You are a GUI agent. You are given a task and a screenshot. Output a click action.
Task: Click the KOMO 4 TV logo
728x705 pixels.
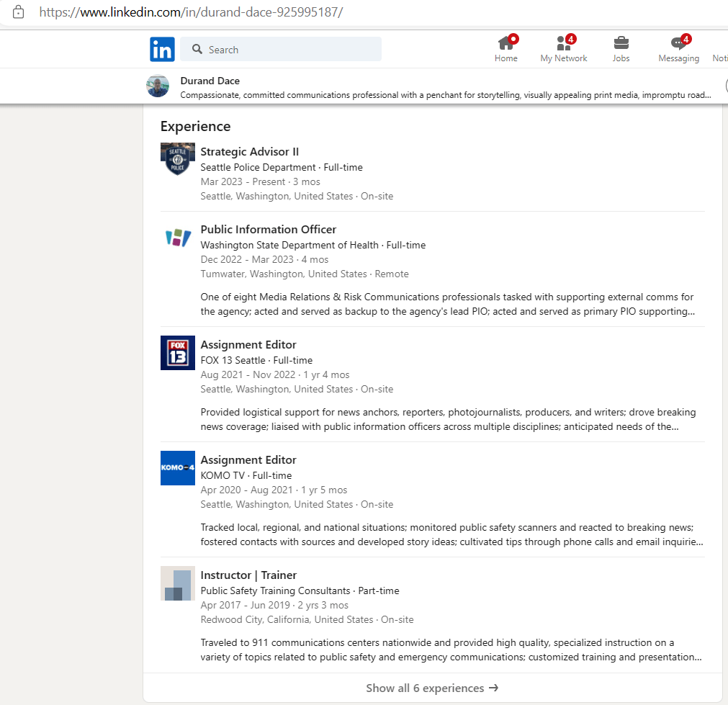tap(177, 468)
